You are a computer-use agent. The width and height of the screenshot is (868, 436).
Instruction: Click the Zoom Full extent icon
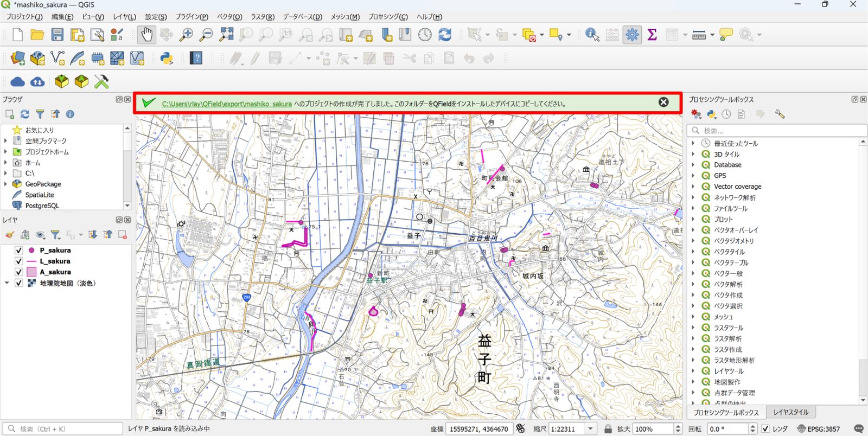point(226,35)
